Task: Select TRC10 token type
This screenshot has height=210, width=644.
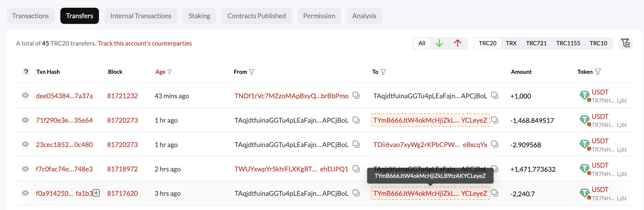Action: tap(598, 43)
